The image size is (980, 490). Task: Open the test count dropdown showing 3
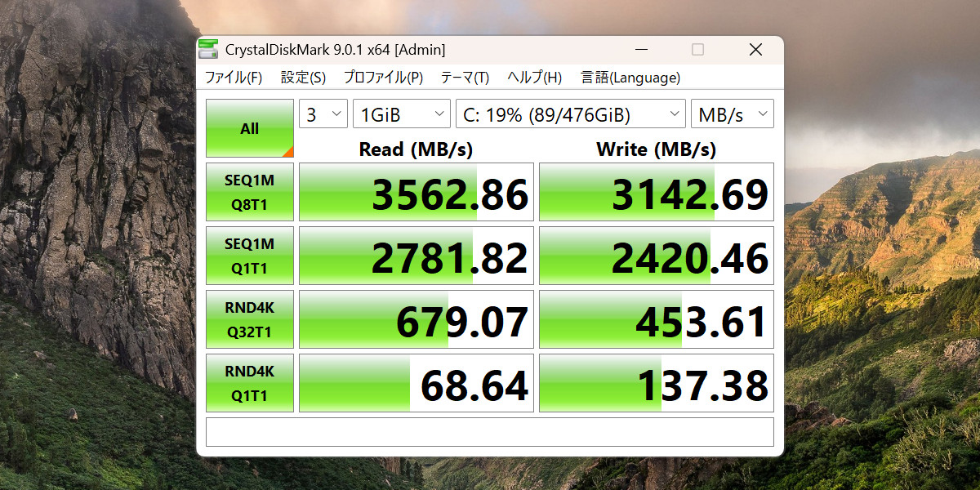point(323,114)
